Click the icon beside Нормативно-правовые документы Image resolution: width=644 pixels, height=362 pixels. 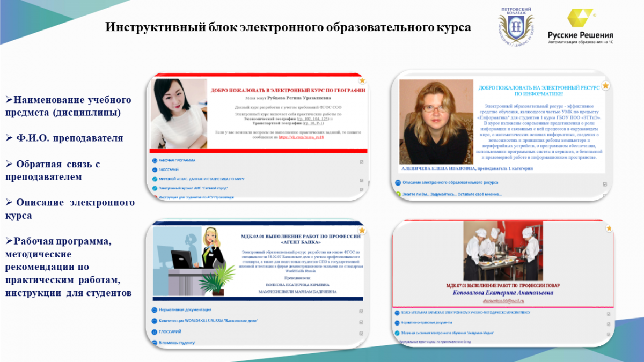pos(396,323)
